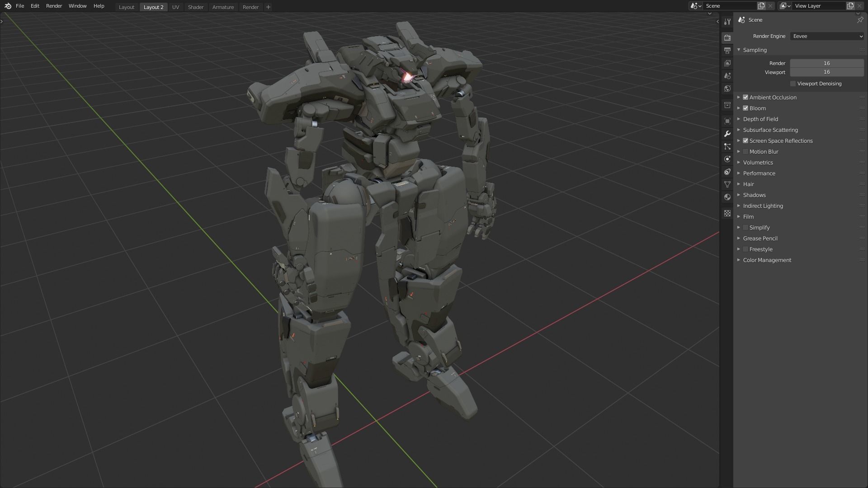
Task: Switch to the Shader workspace tab
Action: [x=196, y=7]
